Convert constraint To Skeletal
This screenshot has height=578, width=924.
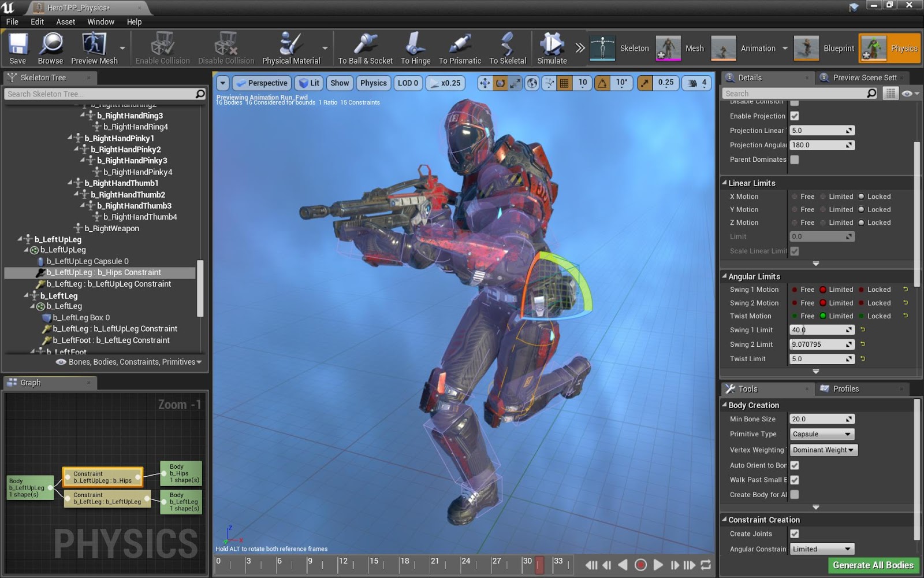[x=508, y=49]
